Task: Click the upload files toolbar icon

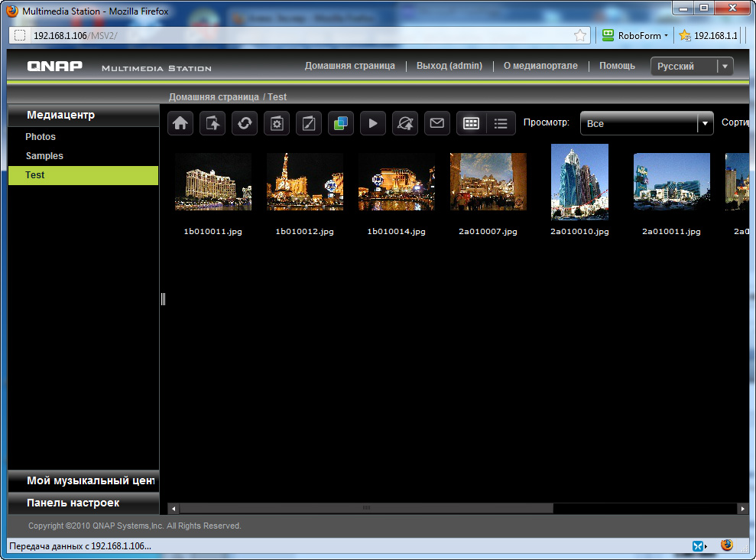Action: pos(213,123)
